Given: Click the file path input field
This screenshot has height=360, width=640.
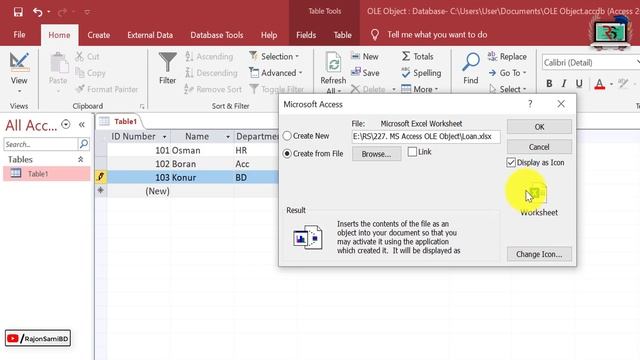Looking at the screenshot, I should [426, 136].
